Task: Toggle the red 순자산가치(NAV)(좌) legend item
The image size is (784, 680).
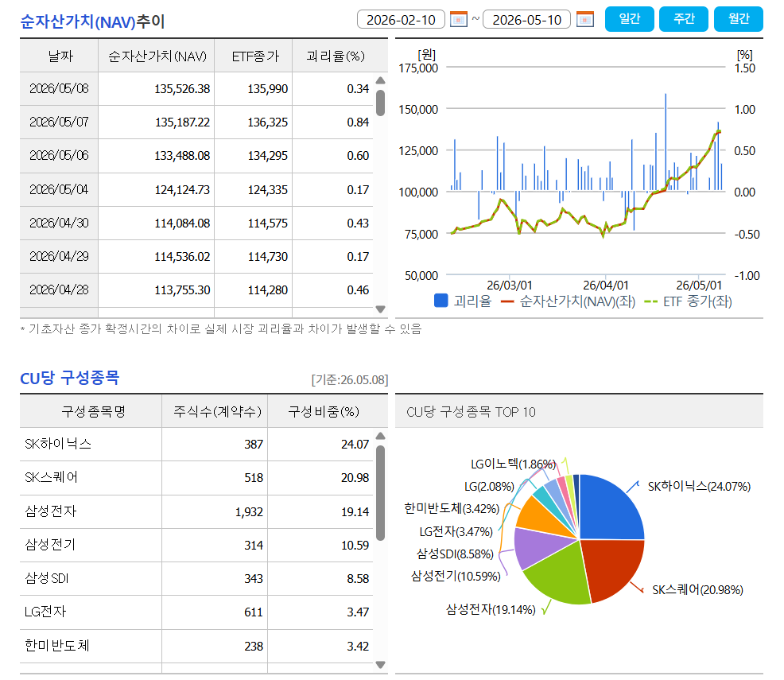Action: click(568, 301)
